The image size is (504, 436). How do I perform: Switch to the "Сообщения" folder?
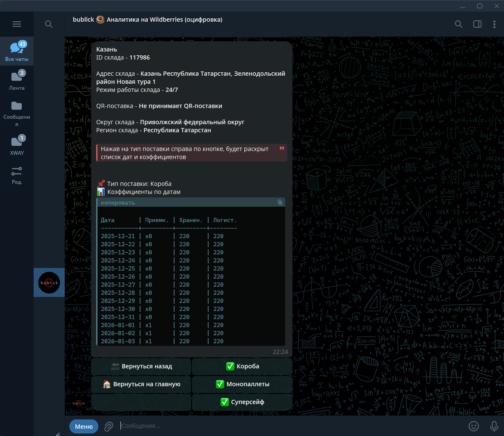tap(17, 114)
